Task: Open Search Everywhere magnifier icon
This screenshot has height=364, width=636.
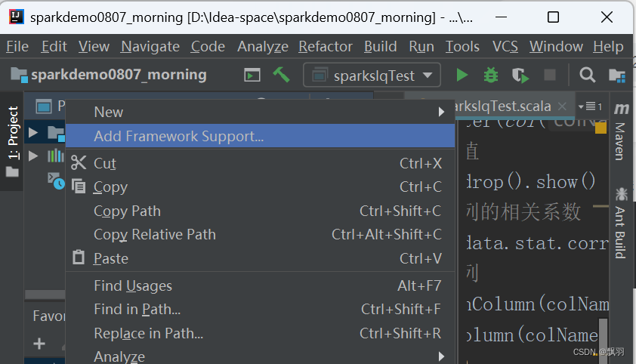Action: click(x=587, y=75)
